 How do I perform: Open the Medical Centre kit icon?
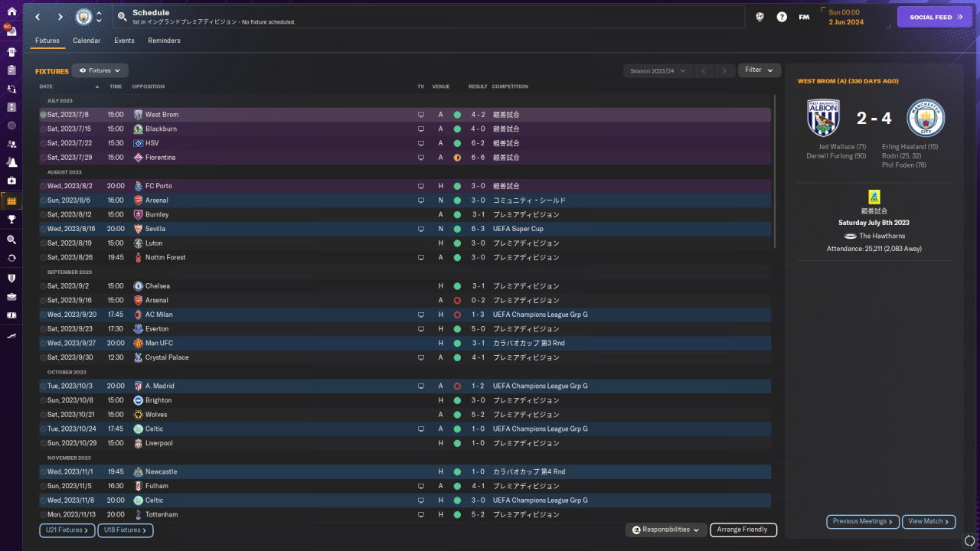click(x=11, y=181)
